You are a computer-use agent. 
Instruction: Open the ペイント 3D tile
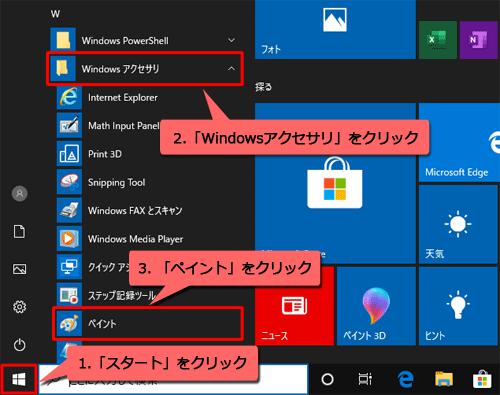pyautogui.click(x=376, y=306)
